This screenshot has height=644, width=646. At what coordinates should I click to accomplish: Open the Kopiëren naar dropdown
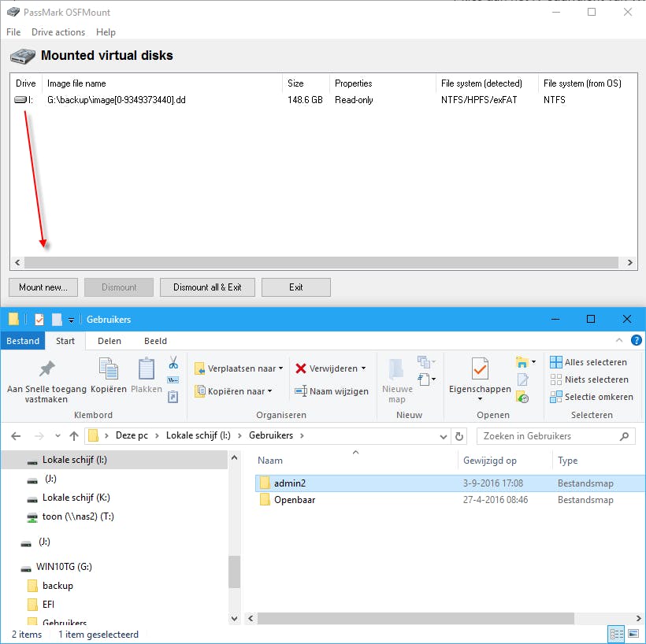click(234, 390)
